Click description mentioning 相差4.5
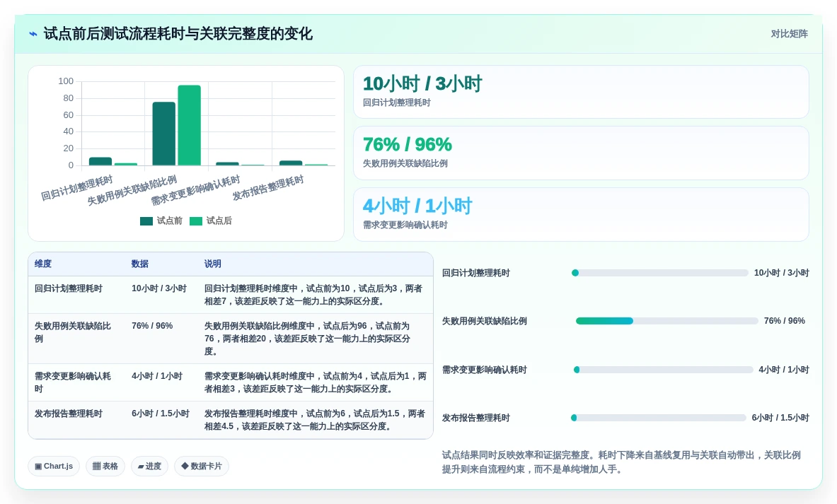Screen dimensions: 837x504 314,421
